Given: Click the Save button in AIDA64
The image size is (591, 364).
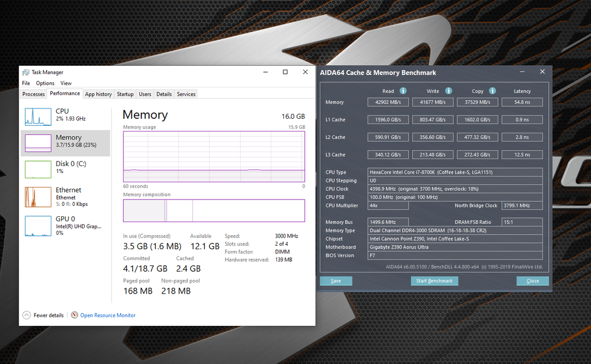Looking at the screenshot, I should click(x=336, y=281).
